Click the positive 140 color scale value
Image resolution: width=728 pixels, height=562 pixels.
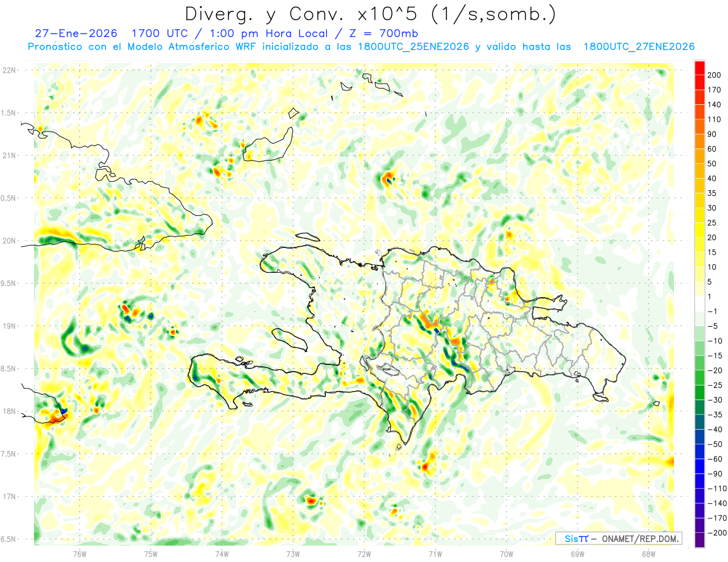pyautogui.click(x=714, y=105)
